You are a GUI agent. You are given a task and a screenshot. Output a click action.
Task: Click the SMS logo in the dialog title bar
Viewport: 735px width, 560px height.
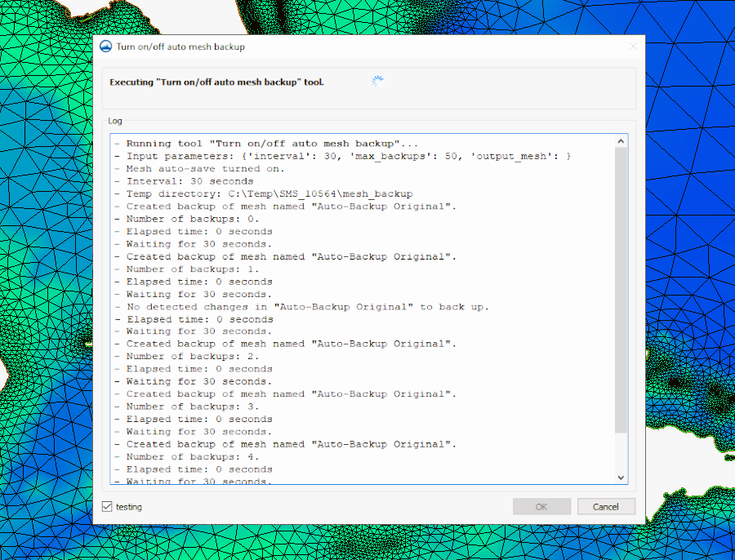(106, 47)
